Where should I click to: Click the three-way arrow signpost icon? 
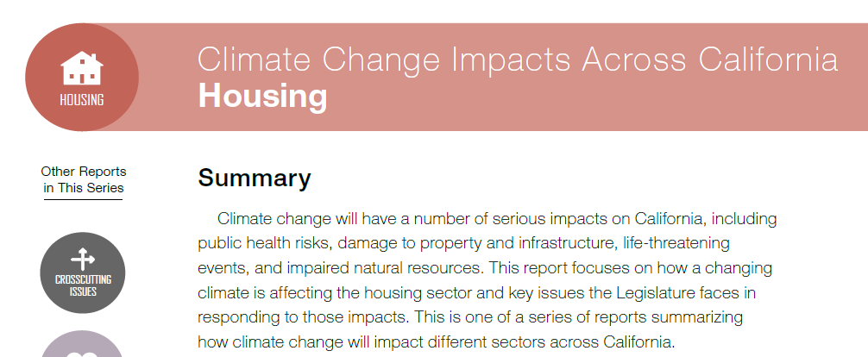pos(83,259)
